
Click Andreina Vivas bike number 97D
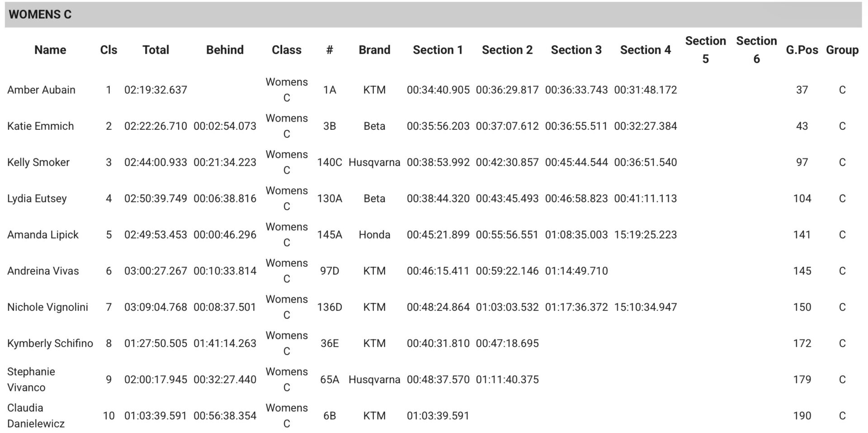[x=330, y=271]
